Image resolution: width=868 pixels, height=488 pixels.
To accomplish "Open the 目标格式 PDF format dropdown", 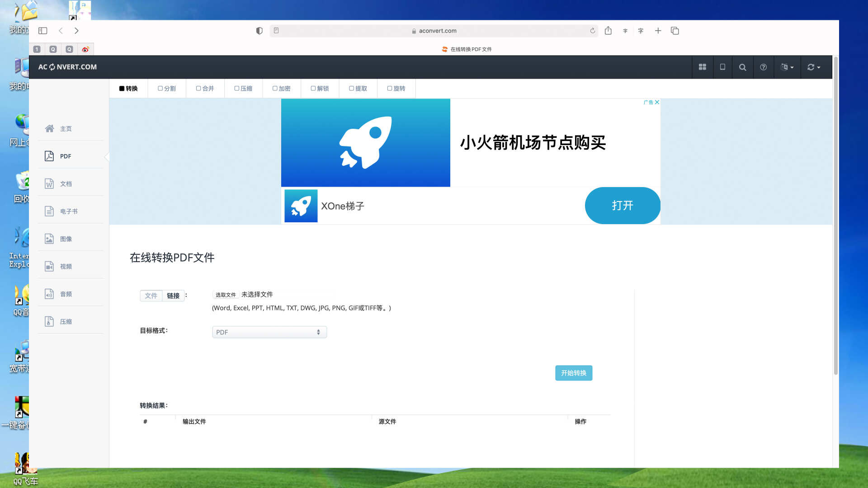I will [269, 332].
